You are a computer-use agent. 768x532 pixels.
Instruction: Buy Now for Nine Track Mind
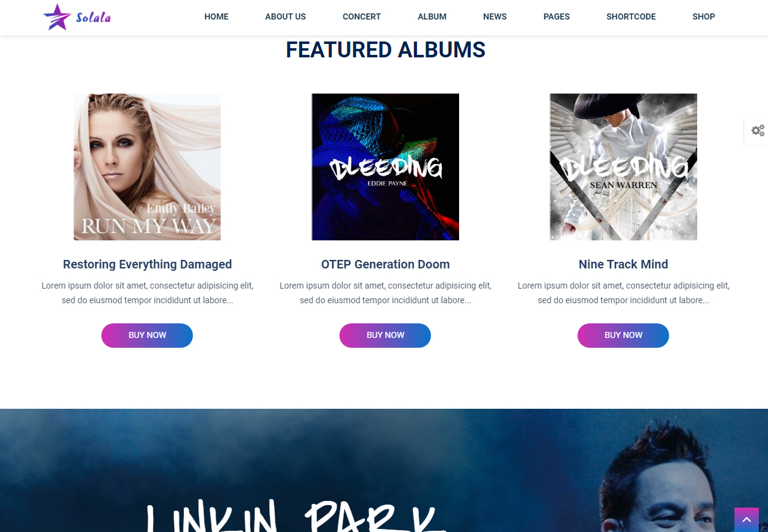(x=623, y=336)
